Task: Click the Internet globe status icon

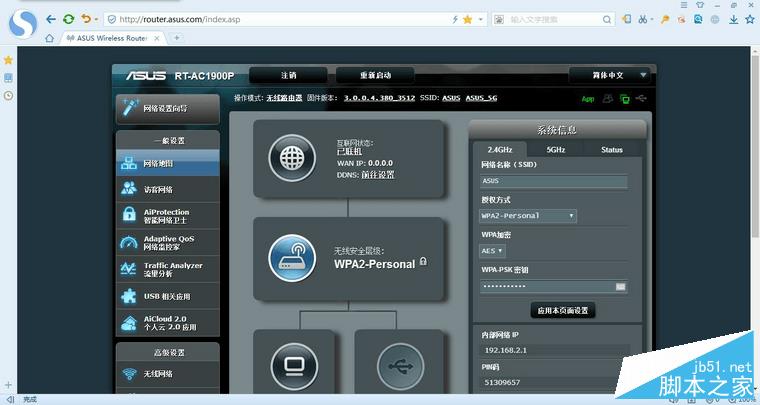Action: (292, 158)
